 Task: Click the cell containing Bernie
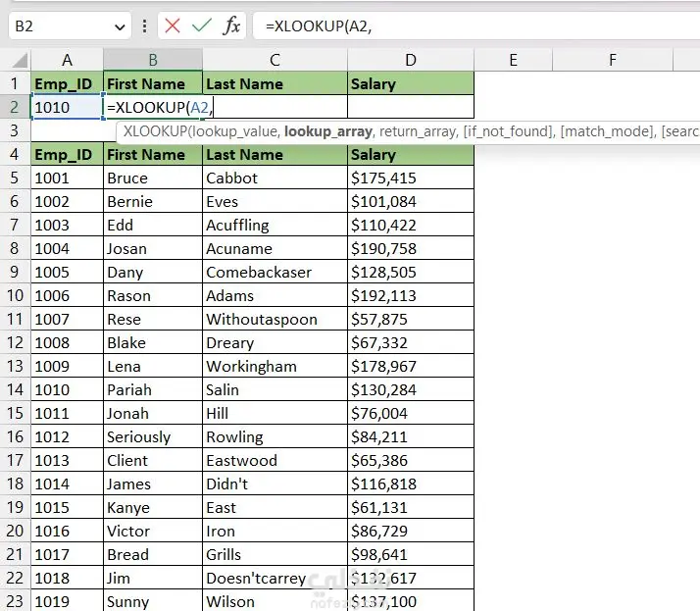(153, 201)
